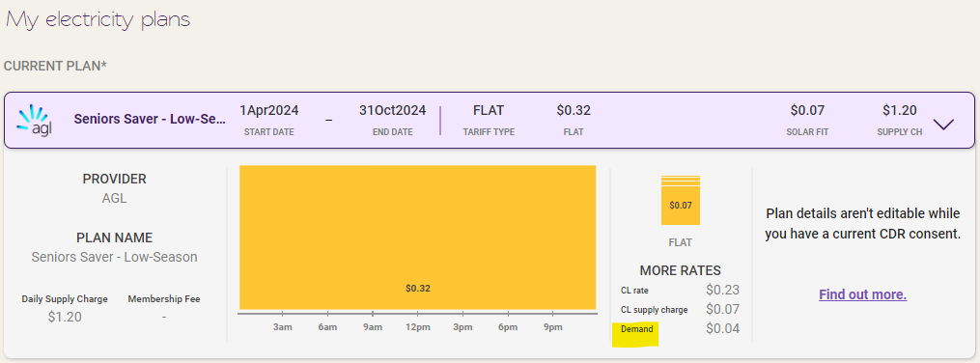
Task: Click the 6am axis label
Action: coord(327,327)
